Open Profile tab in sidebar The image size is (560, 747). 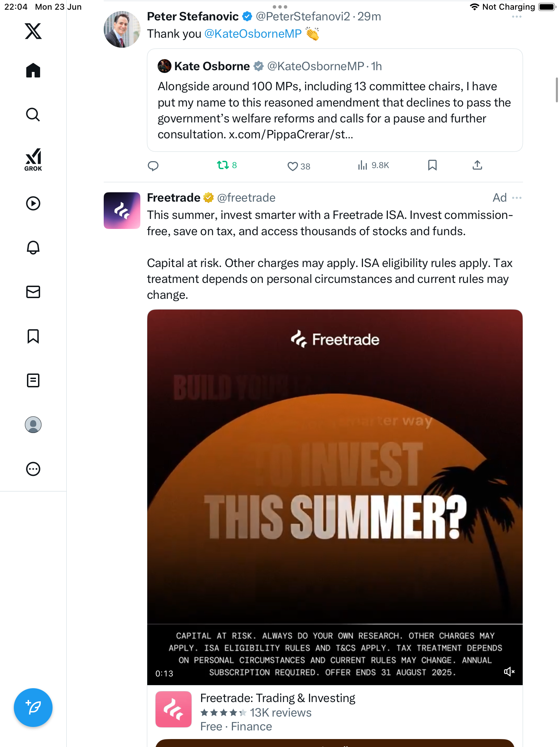coord(33,425)
